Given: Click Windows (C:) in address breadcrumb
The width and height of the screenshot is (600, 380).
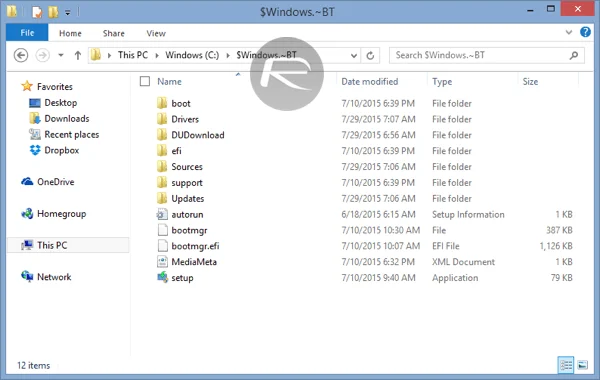Looking at the screenshot, I should (192, 55).
